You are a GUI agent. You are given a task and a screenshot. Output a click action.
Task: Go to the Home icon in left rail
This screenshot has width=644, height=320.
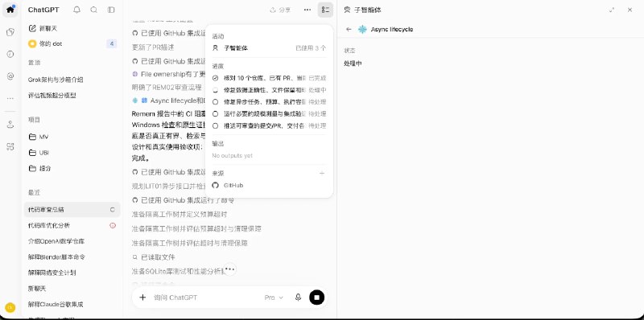tap(10, 10)
